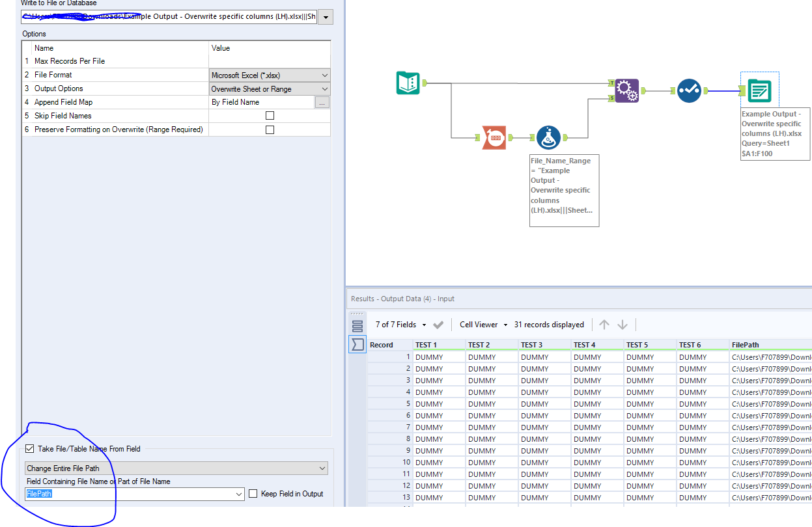Click the up arrow in the Results toolbar
812x527 pixels.
[x=604, y=324]
